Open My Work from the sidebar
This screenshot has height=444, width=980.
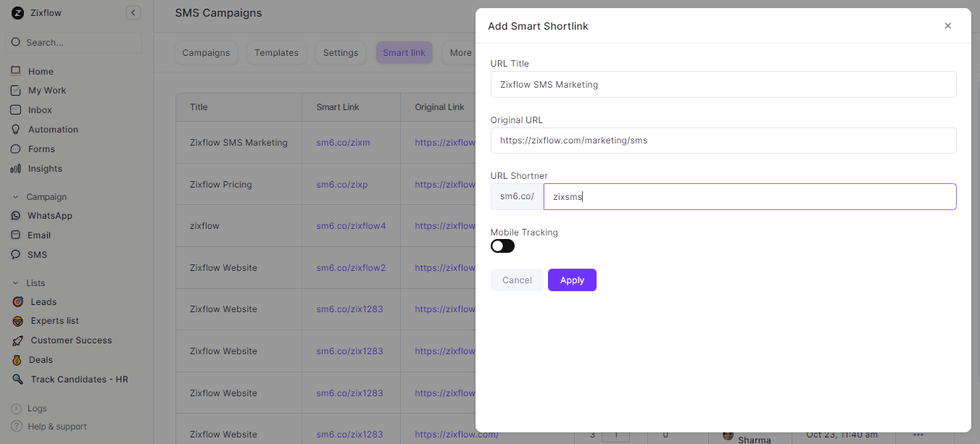[x=15, y=91]
